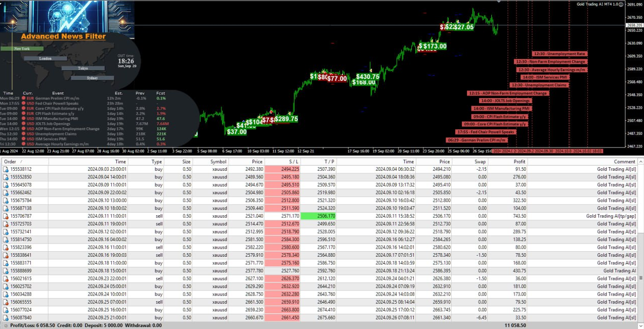Click the London session bar

click(46, 59)
